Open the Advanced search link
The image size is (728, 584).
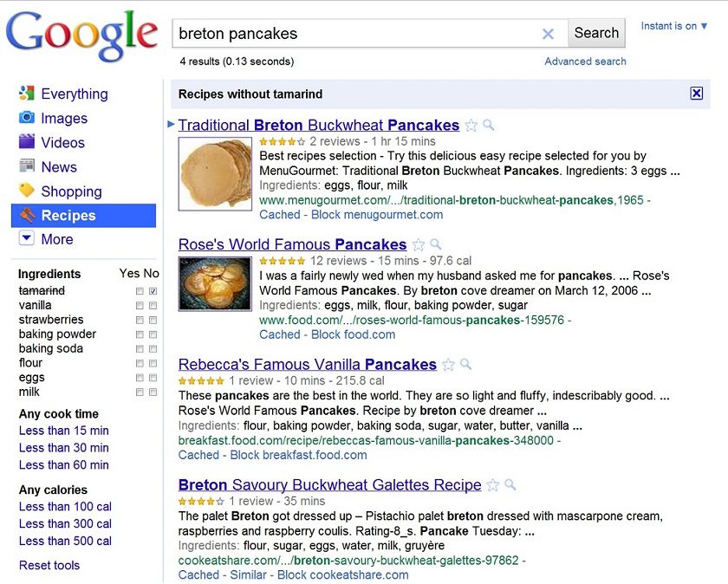[585, 62]
